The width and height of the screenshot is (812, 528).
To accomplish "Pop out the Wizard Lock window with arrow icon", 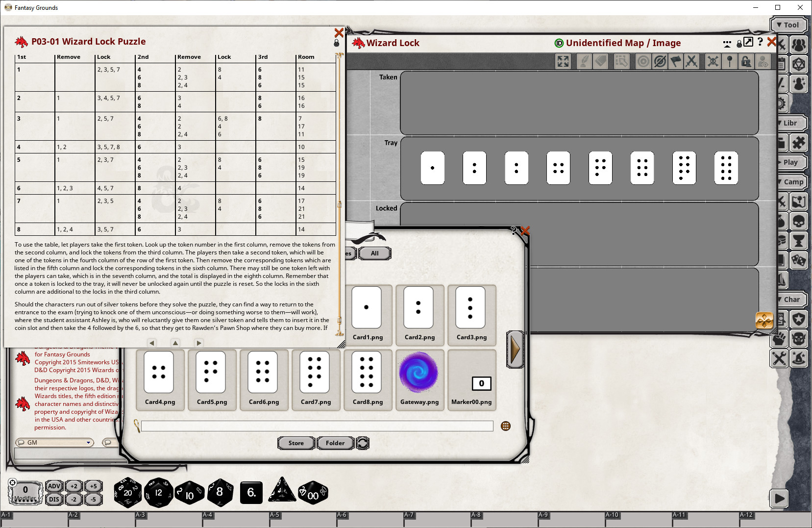I will pyautogui.click(x=748, y=42).
